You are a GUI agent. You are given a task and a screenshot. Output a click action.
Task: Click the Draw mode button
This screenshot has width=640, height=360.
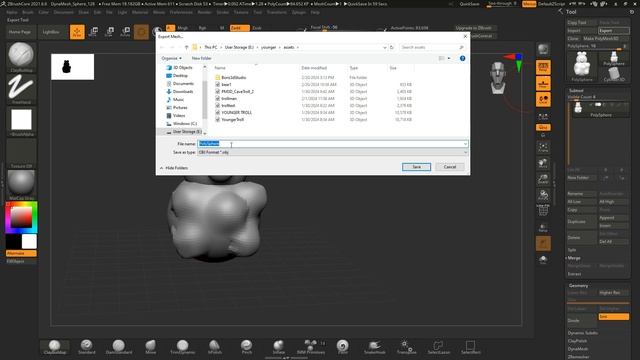coord(77,32)
